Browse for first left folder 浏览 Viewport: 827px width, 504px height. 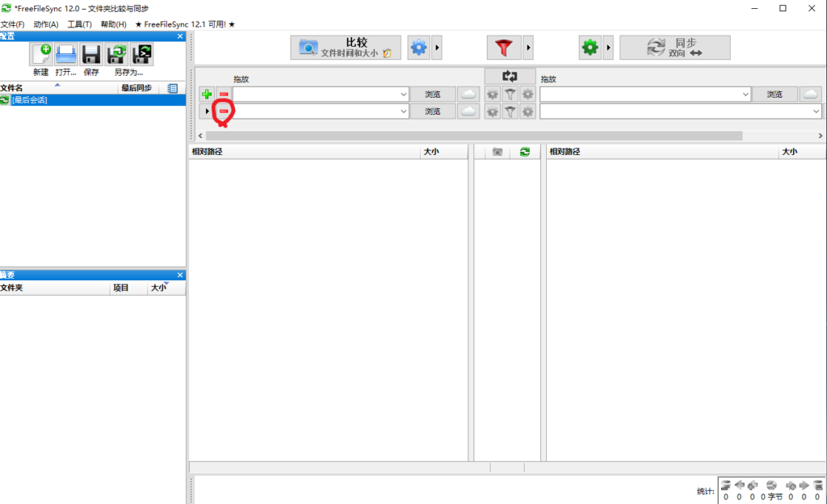click(433, 94)
